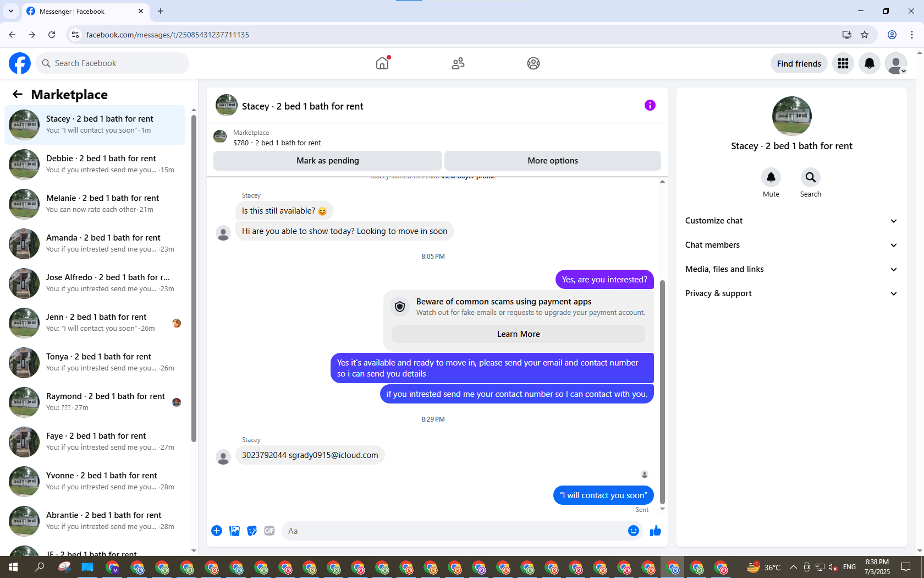The height and width of the screenshot is (578, 924).
Task: Open Windows taskbar search icon
Action: (40, 567)
